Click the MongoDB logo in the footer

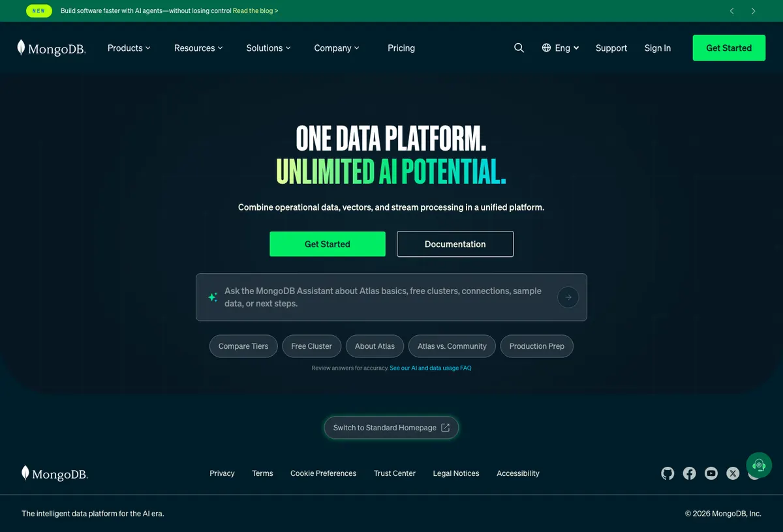point(55,474)
